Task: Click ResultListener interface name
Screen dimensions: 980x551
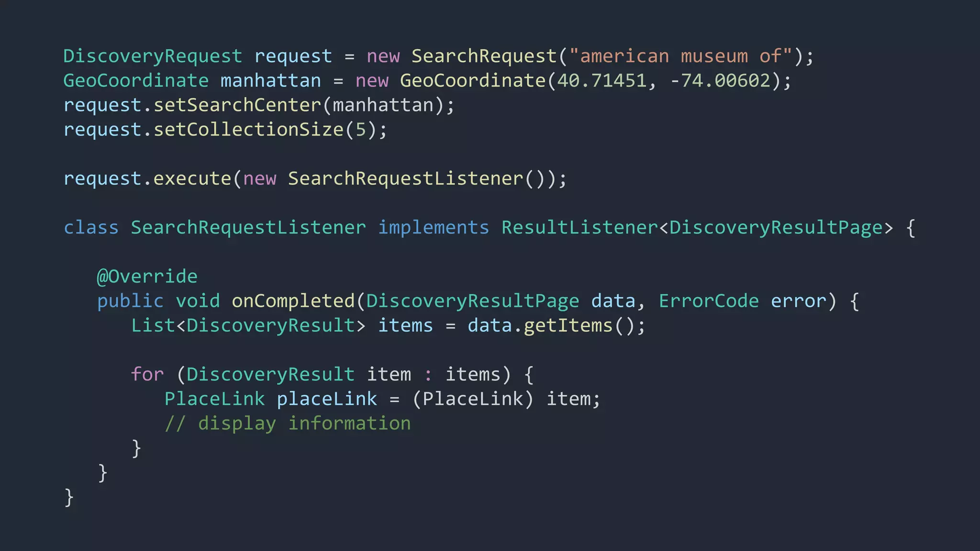Action: [x=579, y=228]
